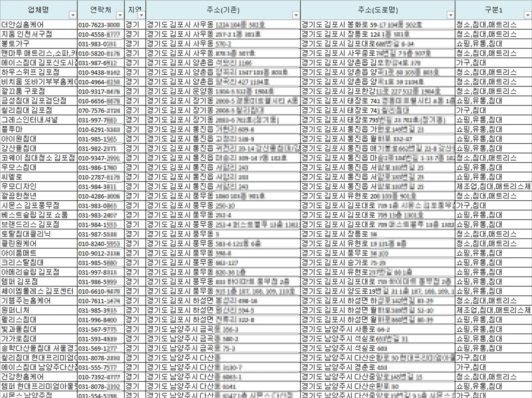Select 주소(기존) cell in the 토탈침대클리닉 row
This screenshot has height=398, width=532.
coord(223,234)
